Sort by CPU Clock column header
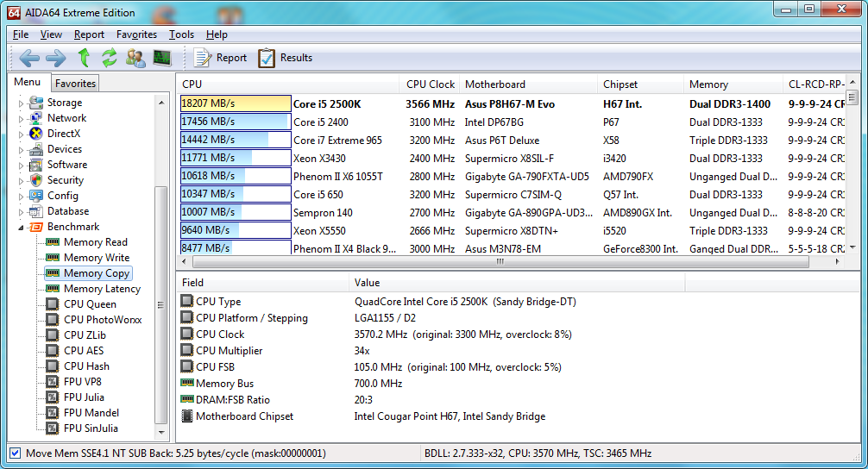This screenshot has height=469, width=868. click(430, 84)
